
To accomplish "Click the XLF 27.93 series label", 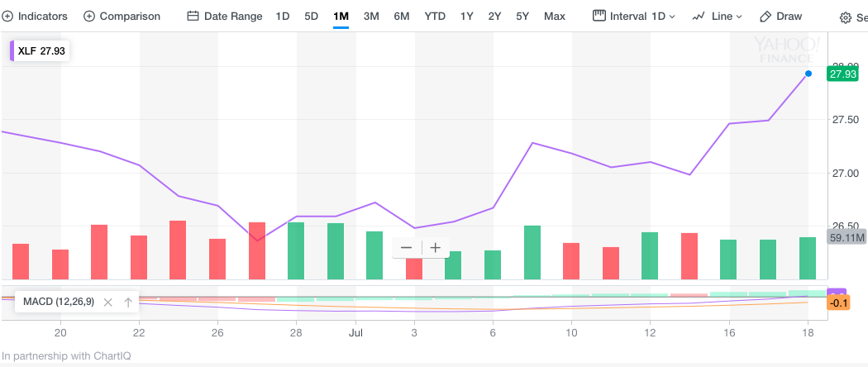I will click(41, 51).
